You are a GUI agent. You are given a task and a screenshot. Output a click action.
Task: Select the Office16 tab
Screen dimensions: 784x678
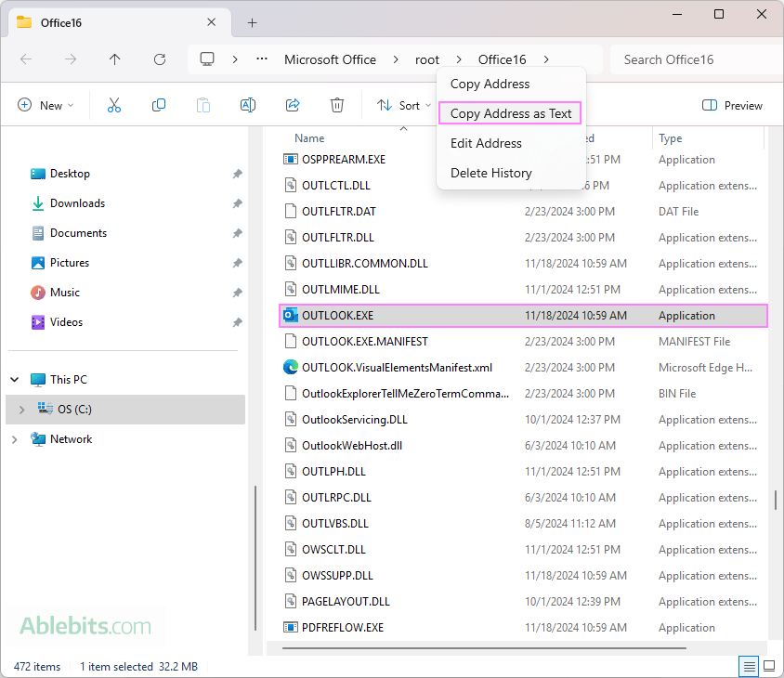tap(120, 22)
